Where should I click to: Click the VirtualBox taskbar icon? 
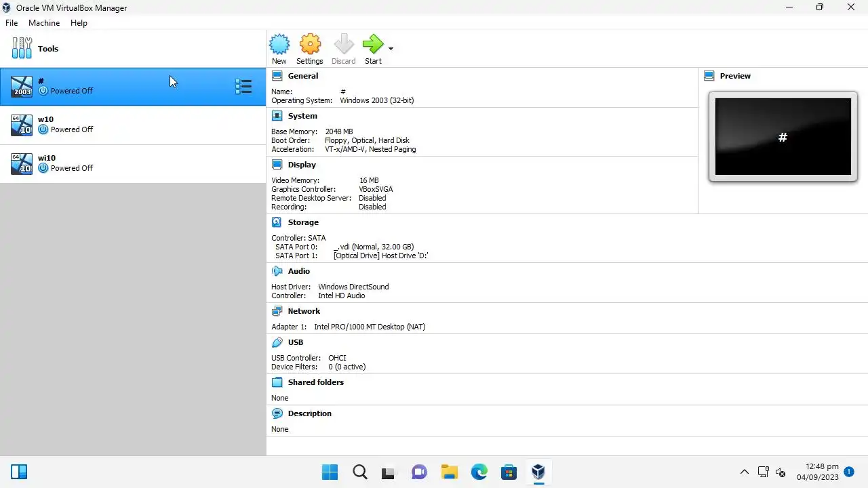[x=538, y=472]
